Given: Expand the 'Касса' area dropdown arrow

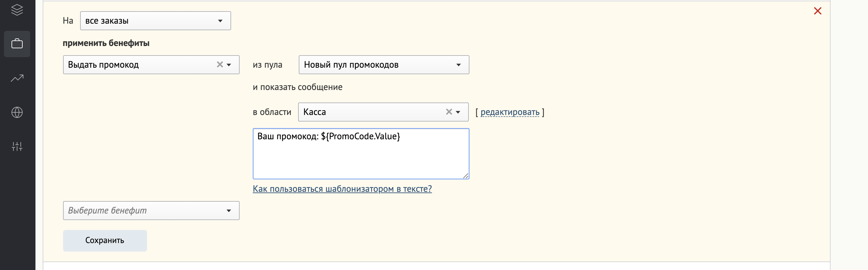Looking at the screenshot, I should click(458, 112).
